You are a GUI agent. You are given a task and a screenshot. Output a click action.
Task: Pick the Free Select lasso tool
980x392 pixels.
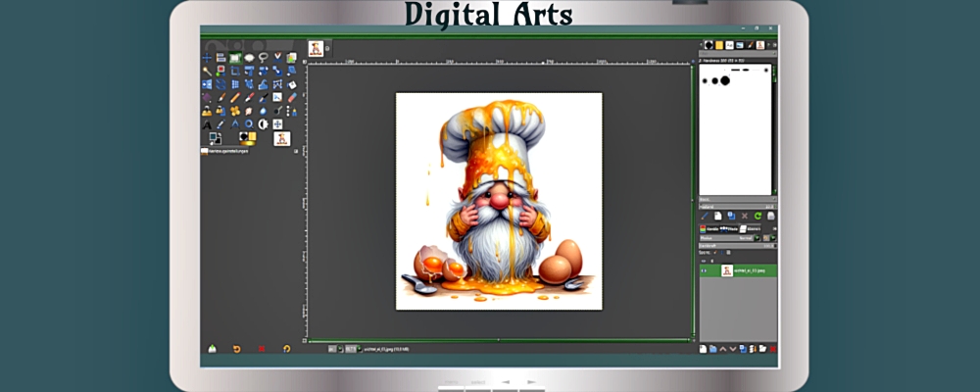[x=264, y=58]
